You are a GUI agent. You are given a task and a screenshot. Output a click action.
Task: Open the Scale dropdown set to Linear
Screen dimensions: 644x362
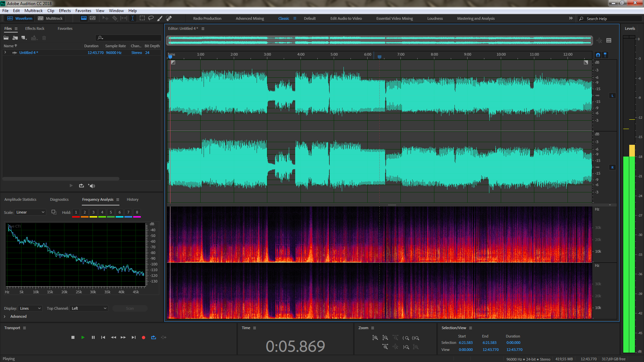tap(30, 212)
